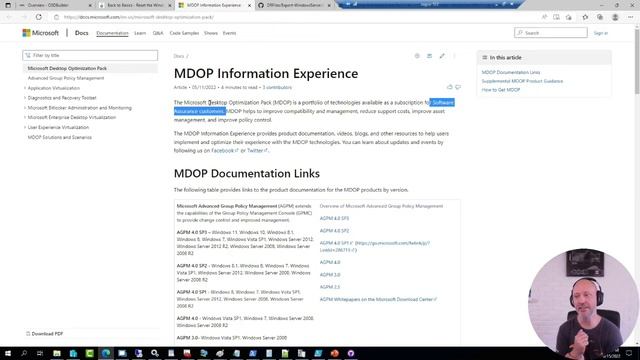Screen dimensions: 640x360
Task: Open Overview of Microsoft Advanced Group Policy Management
Action: pos(381,206)
